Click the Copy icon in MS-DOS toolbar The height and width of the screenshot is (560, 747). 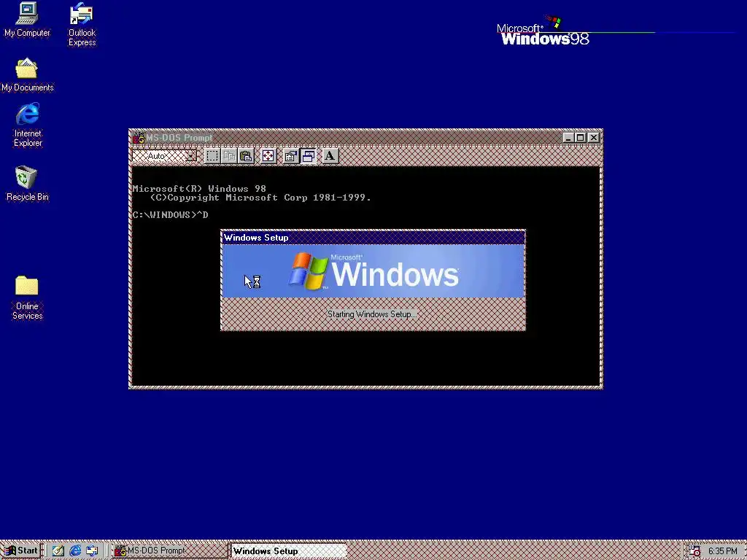tap(229, 156)
